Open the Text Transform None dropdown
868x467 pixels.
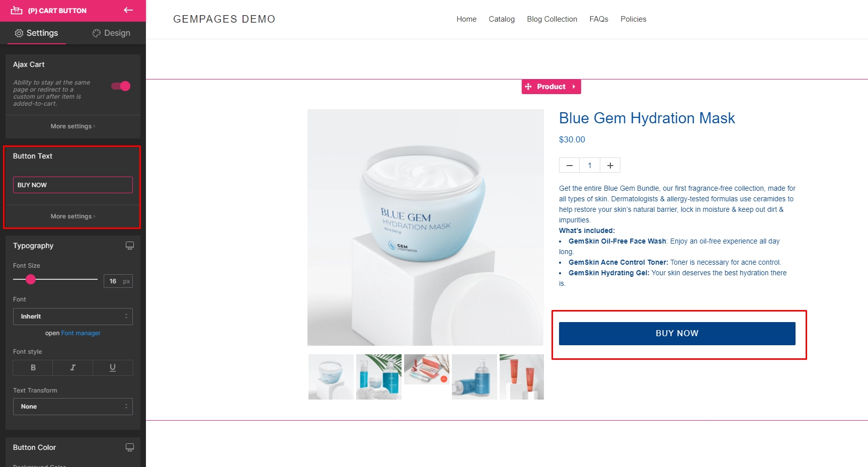click(x=73, y=407)
